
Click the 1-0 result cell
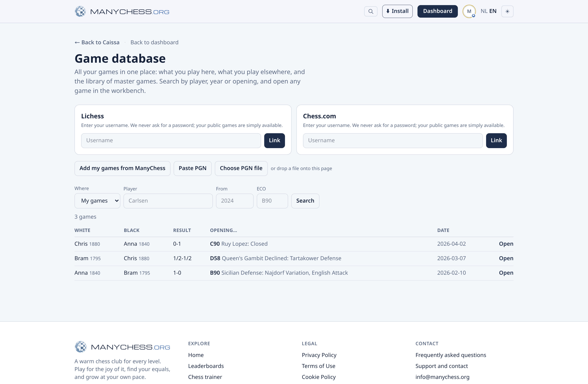(x=177, y=273)
